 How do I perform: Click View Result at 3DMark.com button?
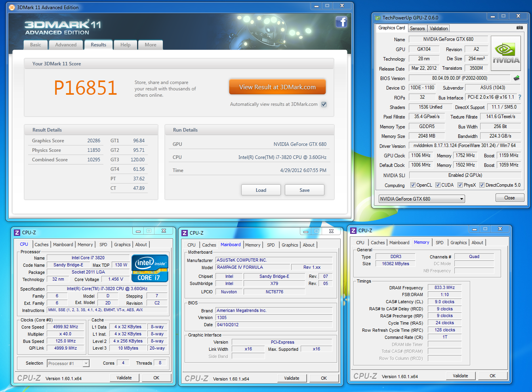tap(277, 87)
